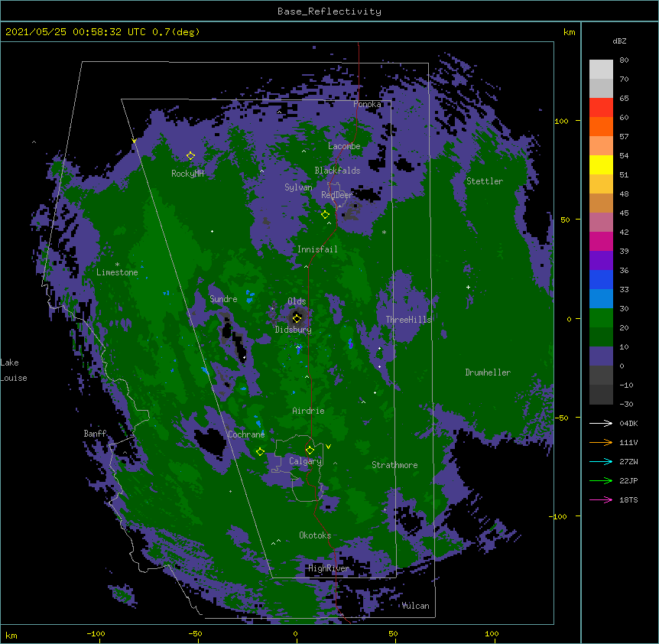Pick the violet 36-39 dBZ legend swatch
Viewport: 659px width, 644px height.
pyautogui.click(x=601, y=261)
